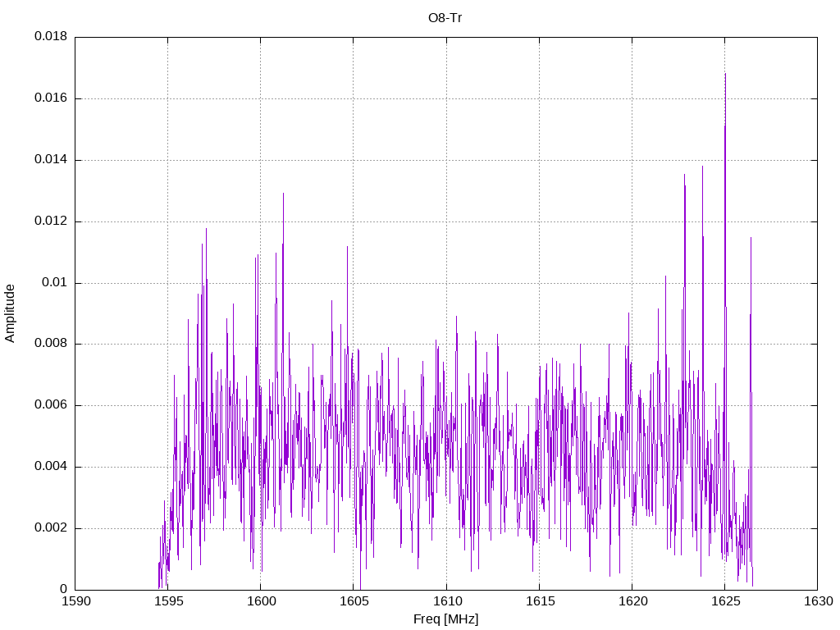The image size is (840, 630).
Task: Click the last spectrum peak past 1626 MHz
Action: coord(751,238)
